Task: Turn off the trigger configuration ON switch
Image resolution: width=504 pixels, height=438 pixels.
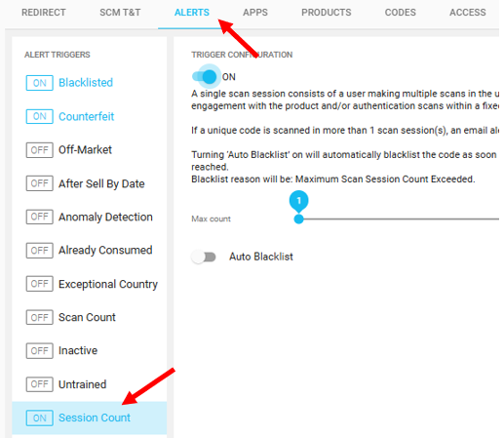Action: click(205, 77)
